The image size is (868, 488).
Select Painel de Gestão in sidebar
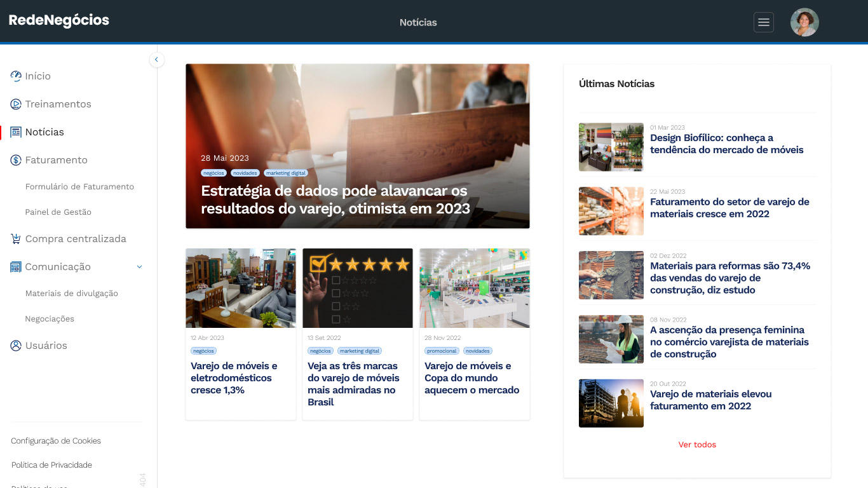pyautogui.click(x=58, y=212)
